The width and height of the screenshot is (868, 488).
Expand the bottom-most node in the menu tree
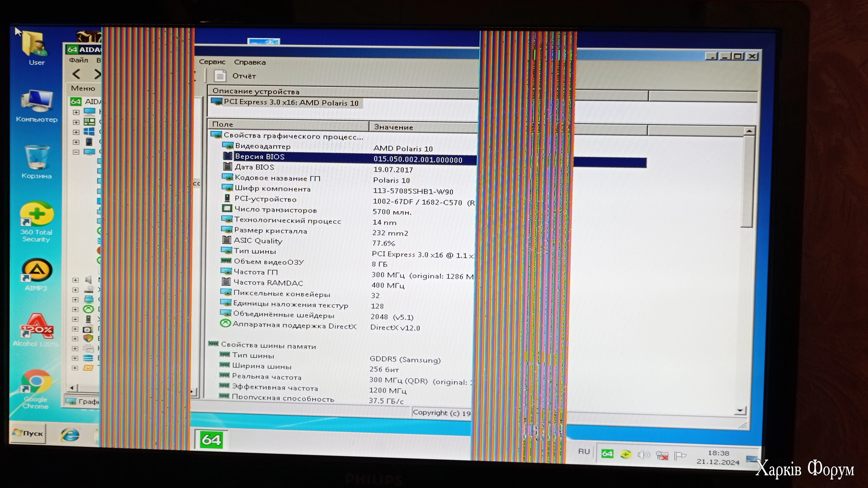pos(75,368)
